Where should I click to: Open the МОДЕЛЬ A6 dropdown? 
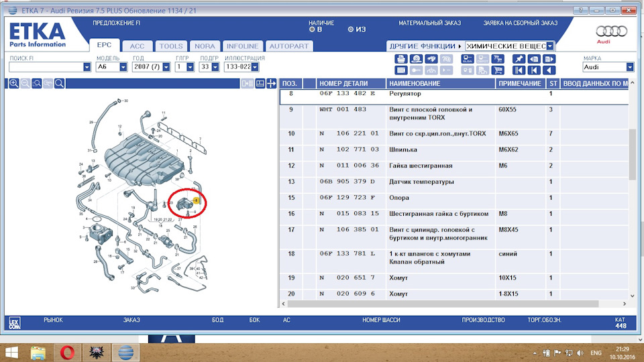pos(123,67)
